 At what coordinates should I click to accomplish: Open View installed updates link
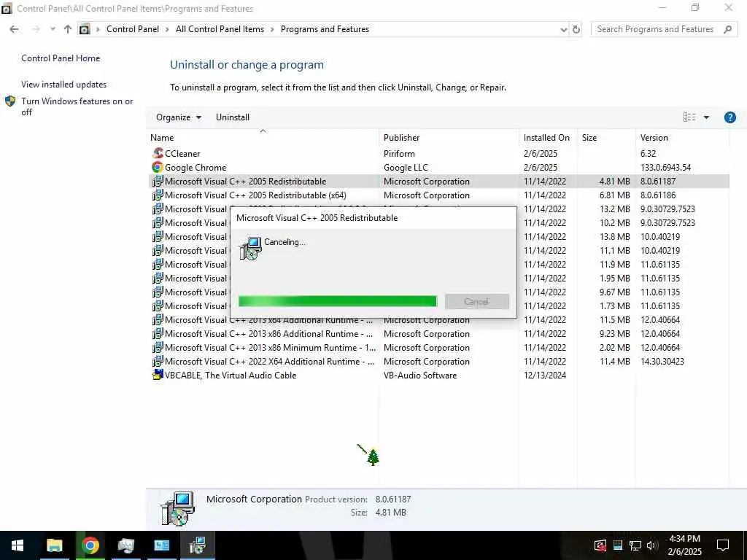pyautogui.click(x=64, y=85)
